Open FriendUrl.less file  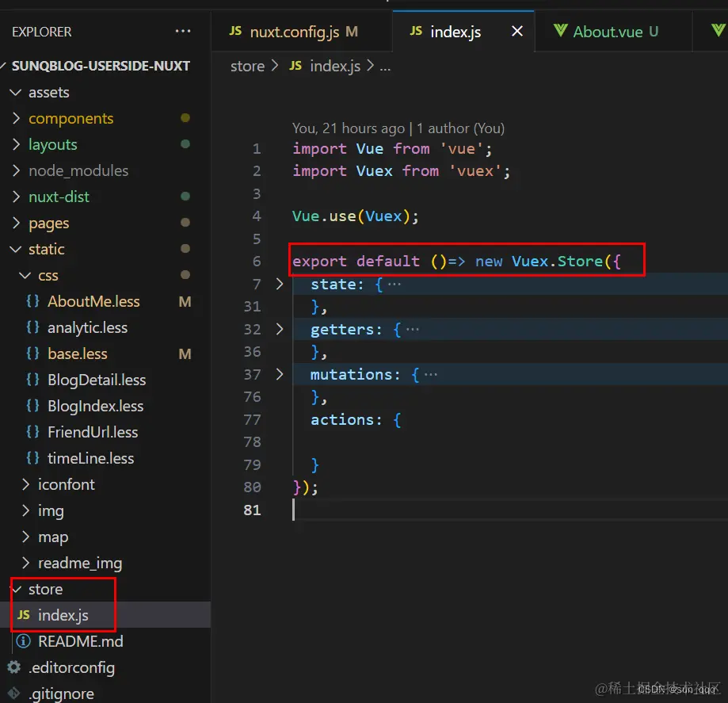[93, 432]
